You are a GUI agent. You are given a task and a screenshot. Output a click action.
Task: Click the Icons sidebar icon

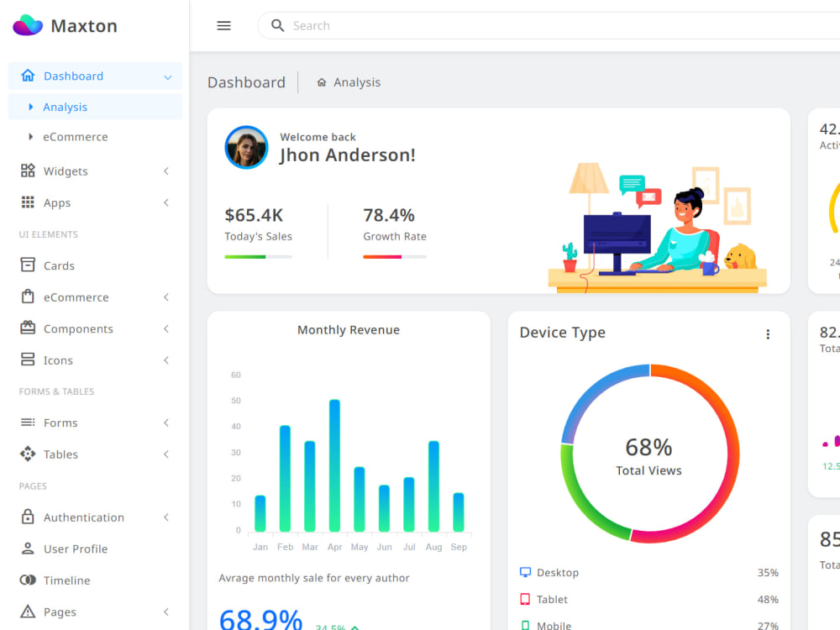coord(28,360)
